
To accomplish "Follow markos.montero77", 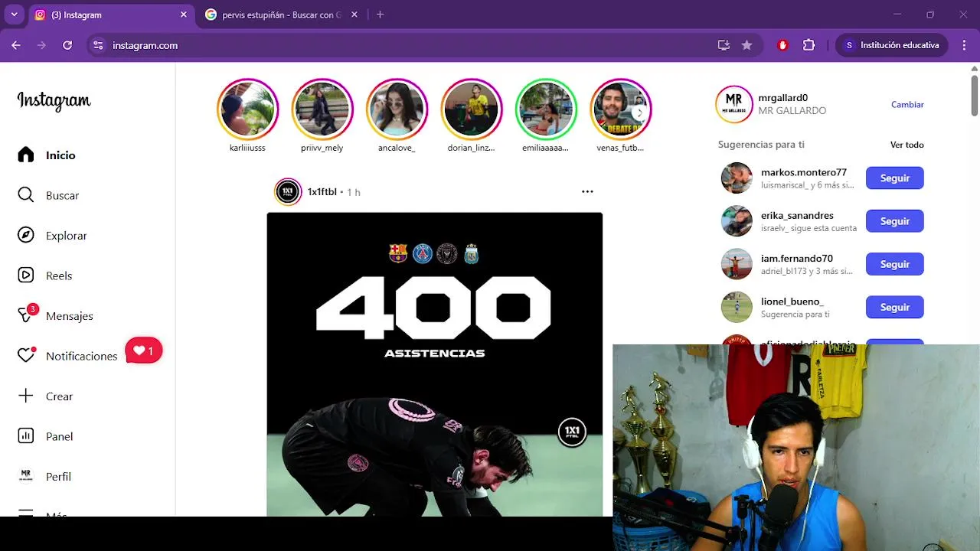I will [x=894, y=178].
